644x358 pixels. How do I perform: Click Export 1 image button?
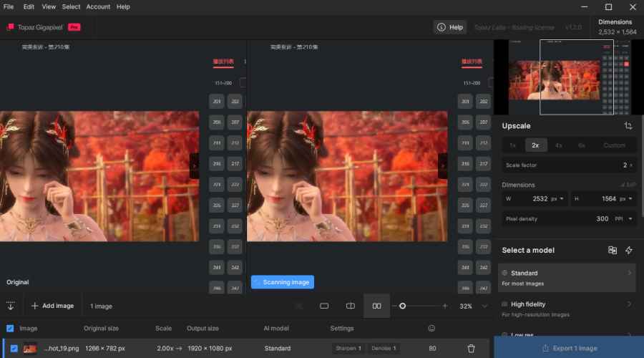tap(569, 348)
